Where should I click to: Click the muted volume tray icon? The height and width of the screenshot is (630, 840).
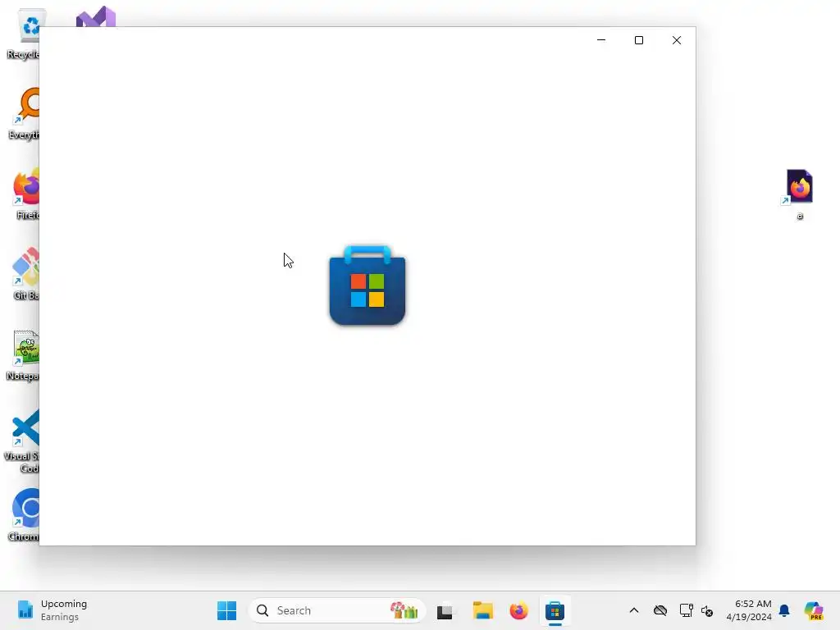(707, 610)
